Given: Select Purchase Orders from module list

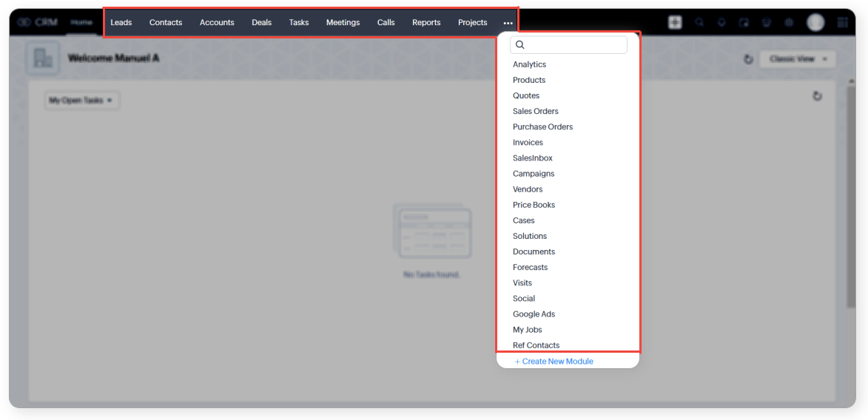Looking at the screenshot, I should pyautogui.click(x=542, y=126).
